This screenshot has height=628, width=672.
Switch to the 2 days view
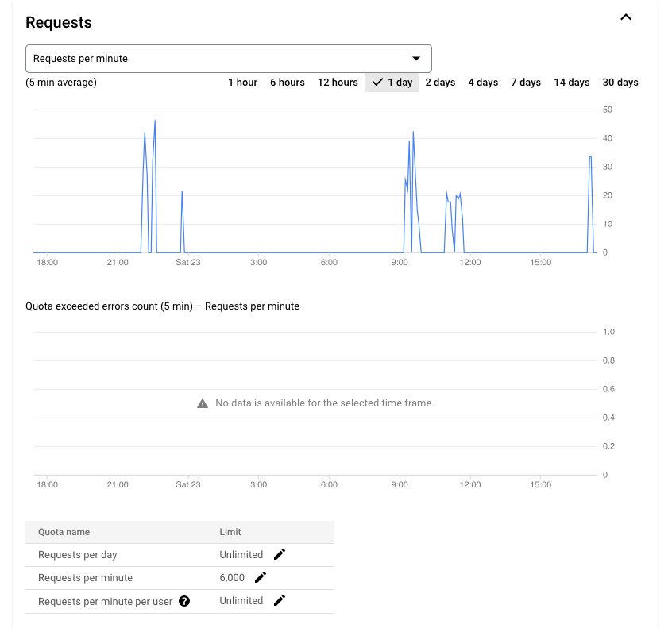coord(440,82)
